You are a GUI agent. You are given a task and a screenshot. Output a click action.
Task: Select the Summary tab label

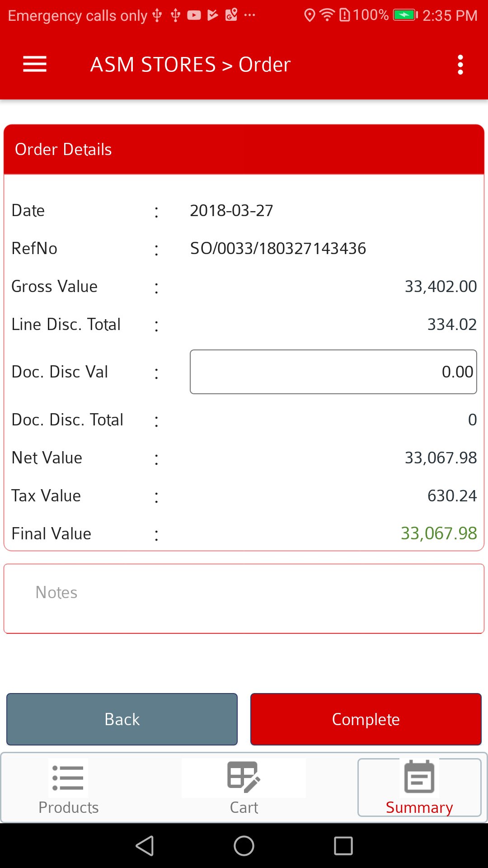(419, 807)
